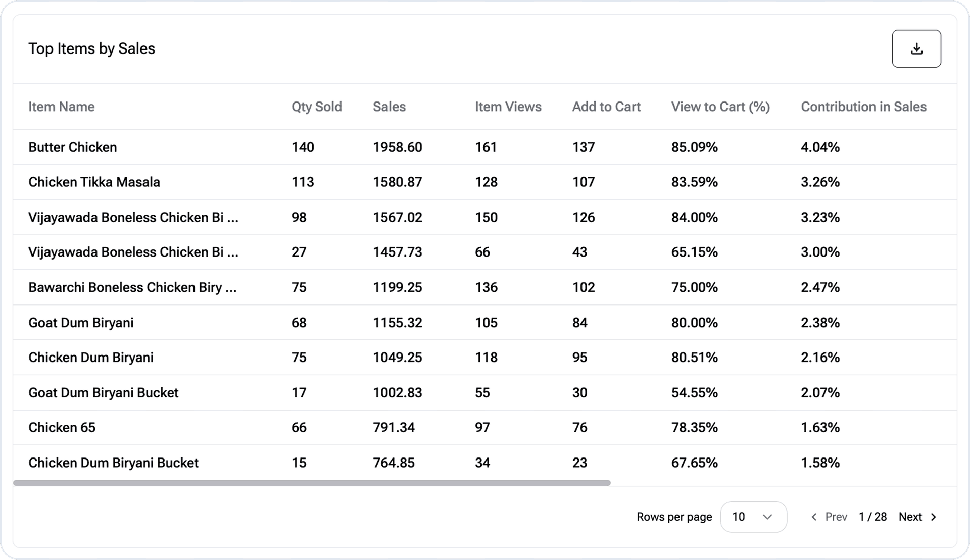Click the sales value 764.85
The image size is (970, 560).
coord(394,463)
